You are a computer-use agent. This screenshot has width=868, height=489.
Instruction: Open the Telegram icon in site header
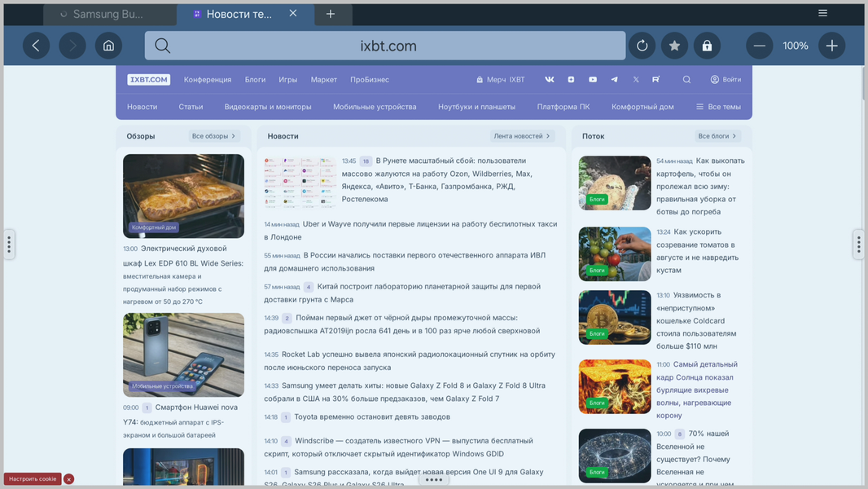(615, 79)
